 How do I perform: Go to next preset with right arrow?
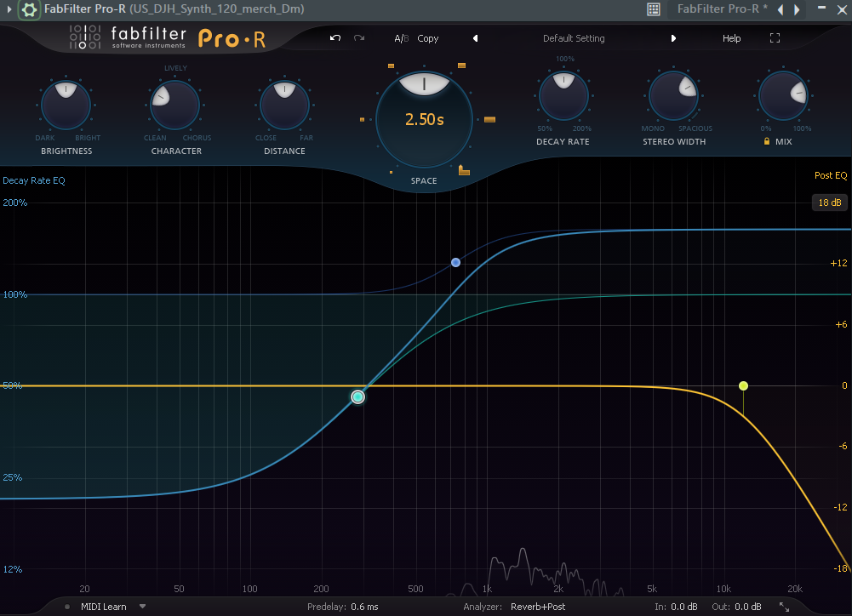tap(673, 38)
